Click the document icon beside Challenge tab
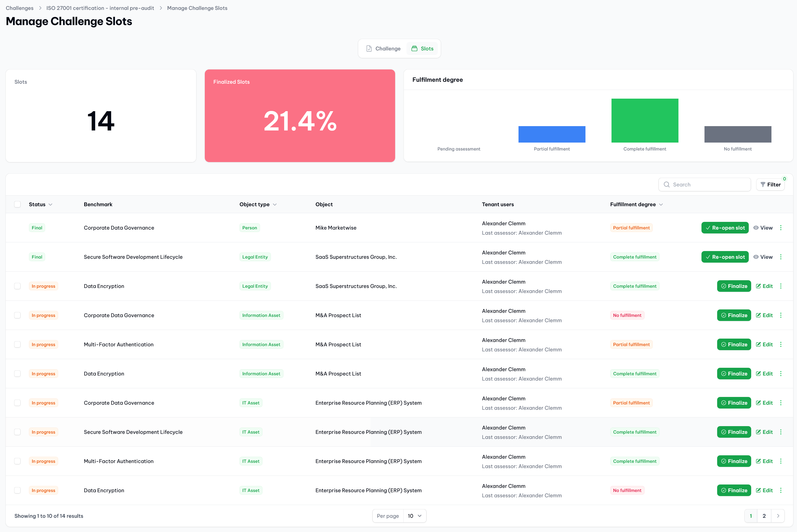Image resolution: width=797 pixels, height=532 pixels. pos(369,48)
